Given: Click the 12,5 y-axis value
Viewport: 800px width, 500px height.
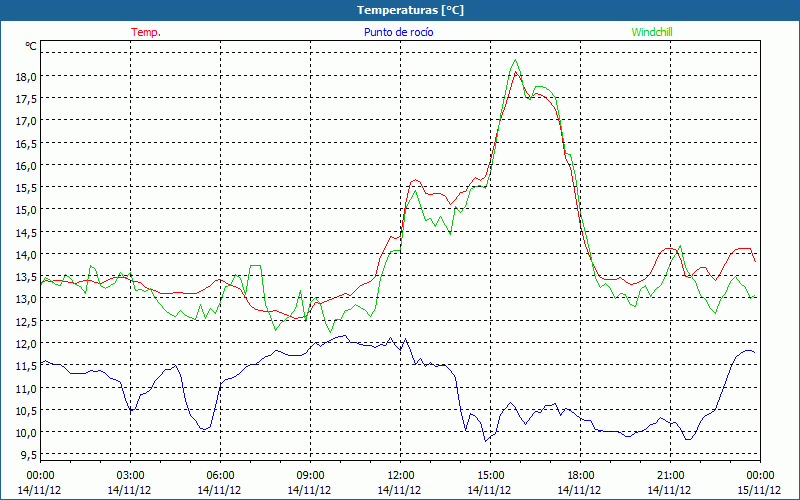Looking at the screenshot, I should [28, 321].
